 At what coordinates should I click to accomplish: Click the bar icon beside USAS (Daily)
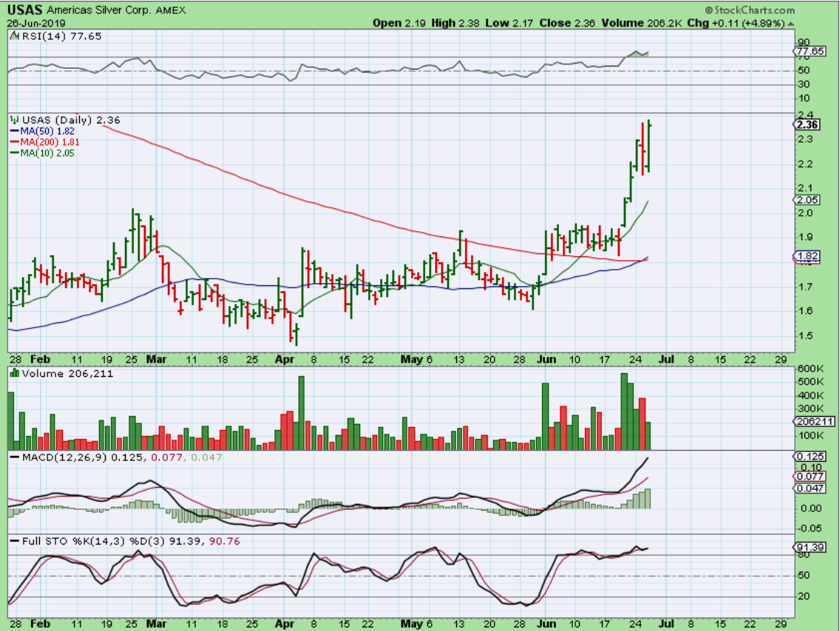coord(15,120)
